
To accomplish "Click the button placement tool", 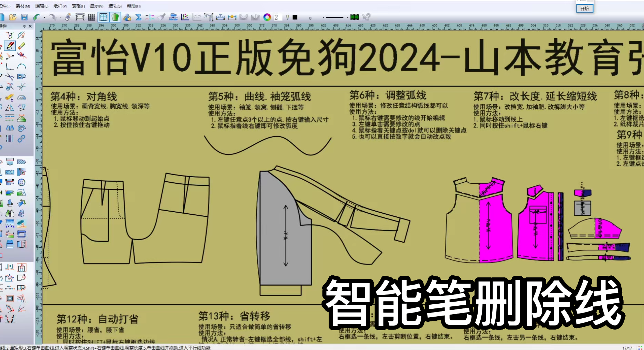I will pos(21,182).
